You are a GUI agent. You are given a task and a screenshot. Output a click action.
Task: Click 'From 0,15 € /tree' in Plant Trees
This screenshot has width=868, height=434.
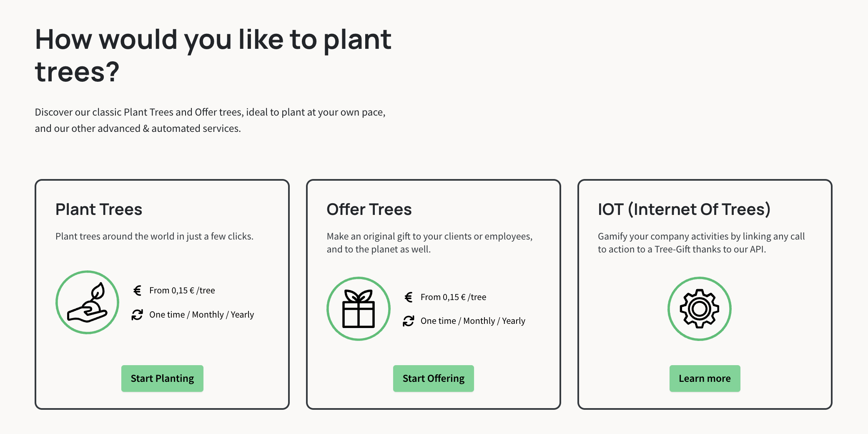point(182,290)
